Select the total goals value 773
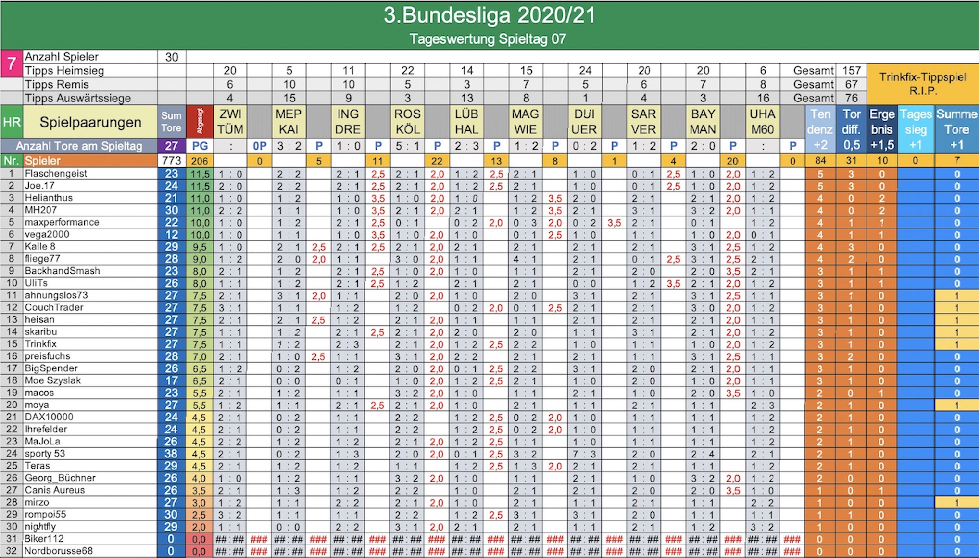Viewport: 980px width, 558px height. pyautogui.click(x=172, y=160)
